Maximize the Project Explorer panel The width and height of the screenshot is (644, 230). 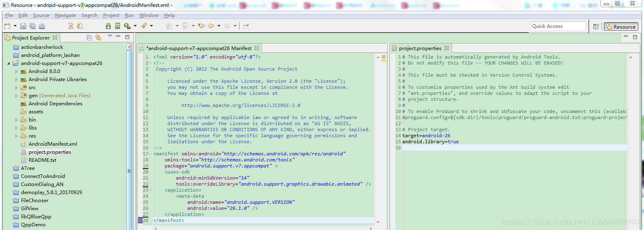[127, 37]
